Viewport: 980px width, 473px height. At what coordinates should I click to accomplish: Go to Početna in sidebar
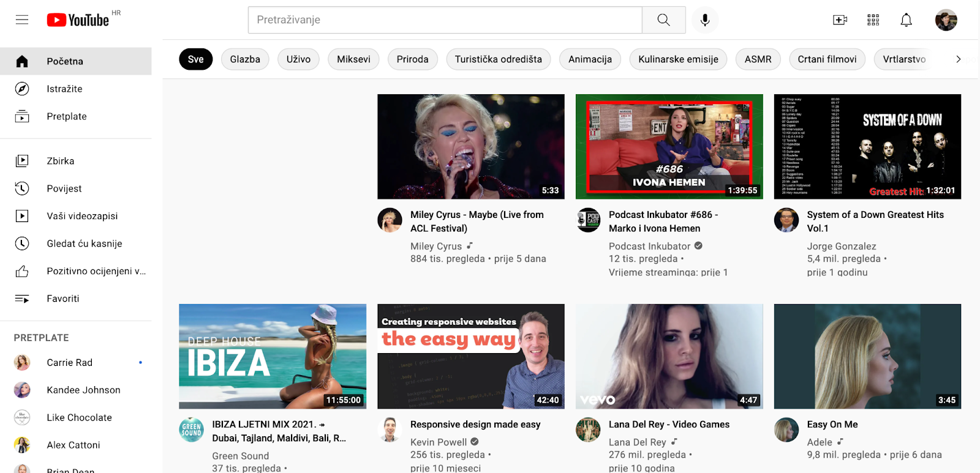[x=76, y=61]
